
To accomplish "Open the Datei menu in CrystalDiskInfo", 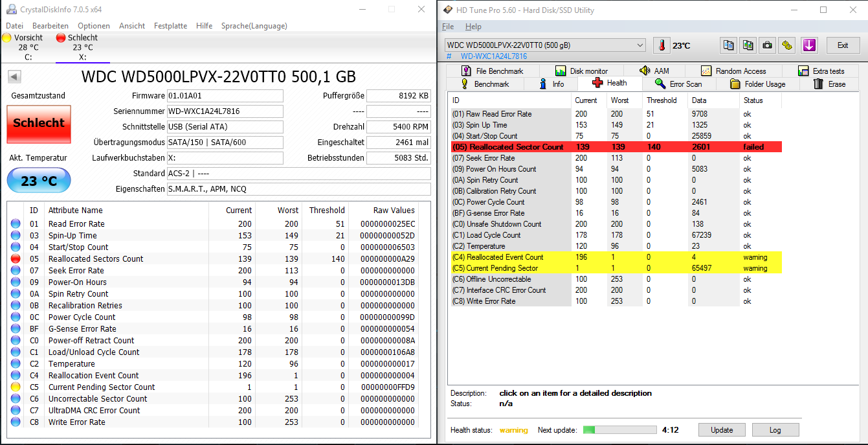I will coord(14,26).
